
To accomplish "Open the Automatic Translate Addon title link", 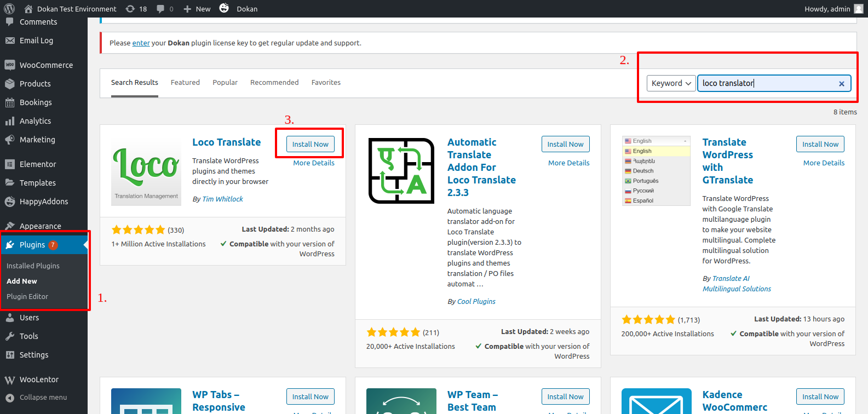I will (481, 168).
